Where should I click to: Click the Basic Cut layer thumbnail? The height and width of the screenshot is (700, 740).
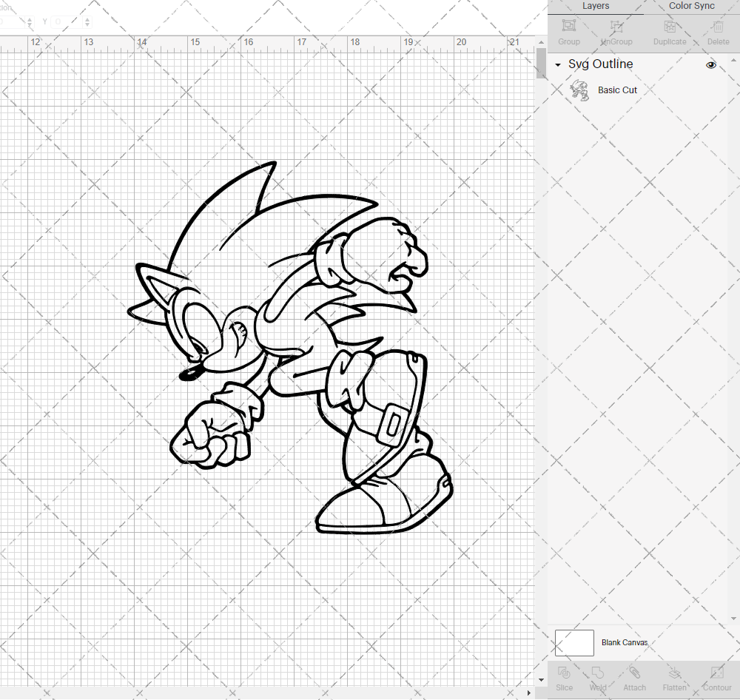(x=580, y=90)
